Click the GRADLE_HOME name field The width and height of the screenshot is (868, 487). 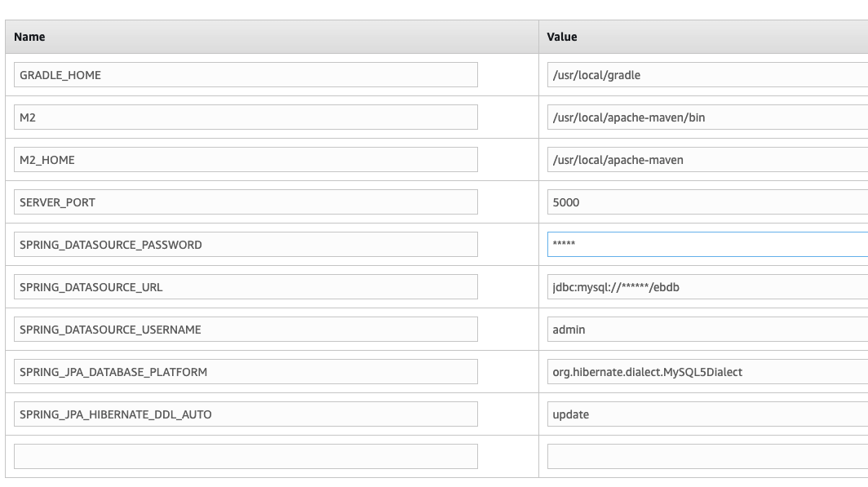245,75
